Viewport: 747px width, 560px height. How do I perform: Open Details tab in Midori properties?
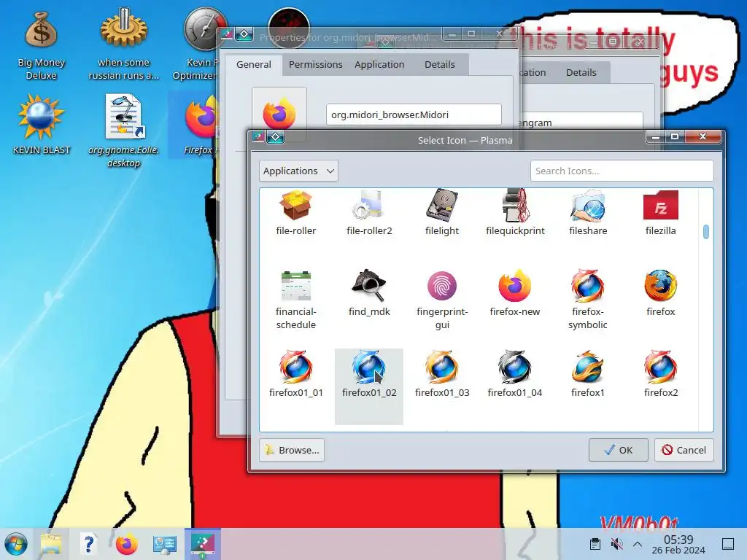tap(440, 64)
